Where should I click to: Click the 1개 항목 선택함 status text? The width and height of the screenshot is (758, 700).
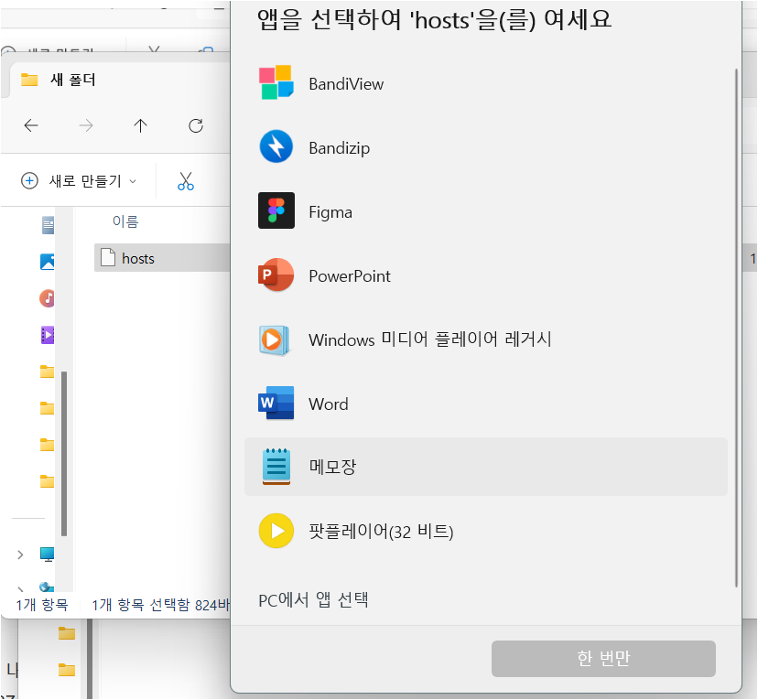[161, 605]
